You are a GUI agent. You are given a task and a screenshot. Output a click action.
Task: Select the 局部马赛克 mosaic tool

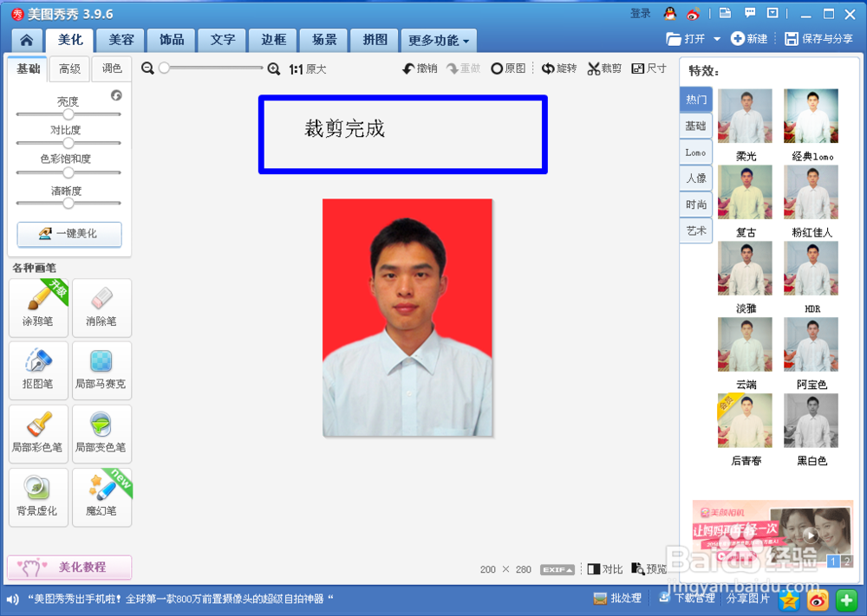point(101,371)
